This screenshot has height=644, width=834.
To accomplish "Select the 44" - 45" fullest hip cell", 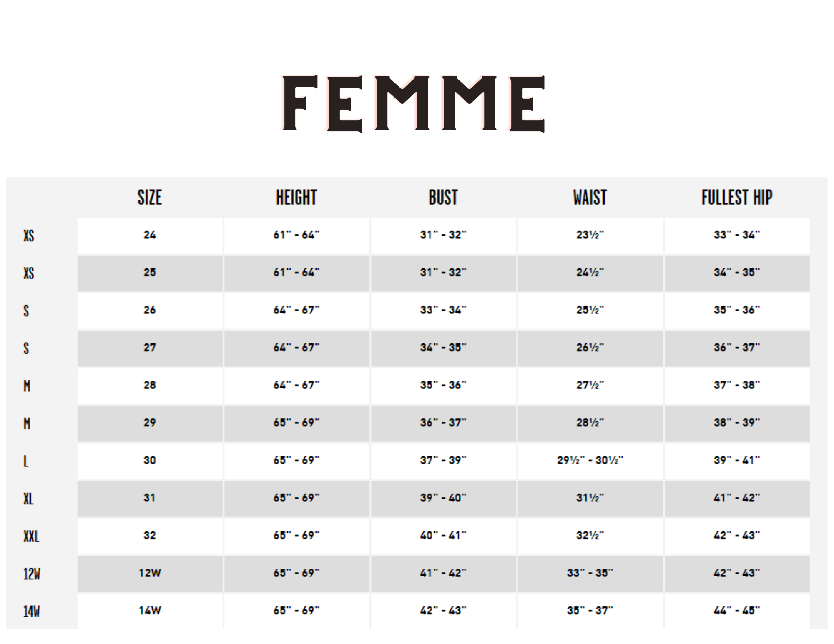I will [x=737, y=611].
